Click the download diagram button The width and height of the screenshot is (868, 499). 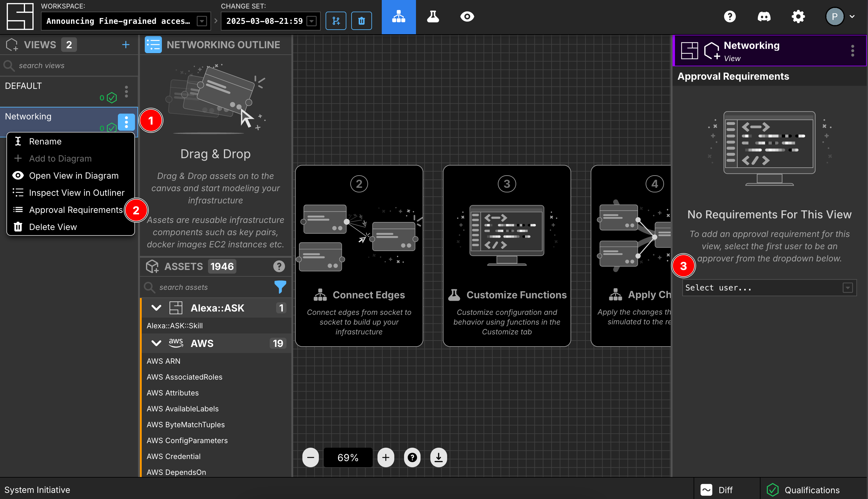click(438, 457)
